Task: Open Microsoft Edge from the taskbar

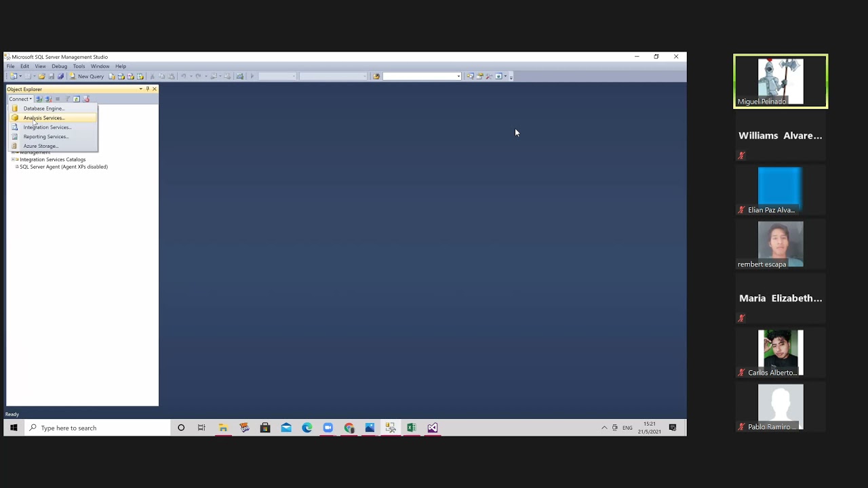Action: 307,428
